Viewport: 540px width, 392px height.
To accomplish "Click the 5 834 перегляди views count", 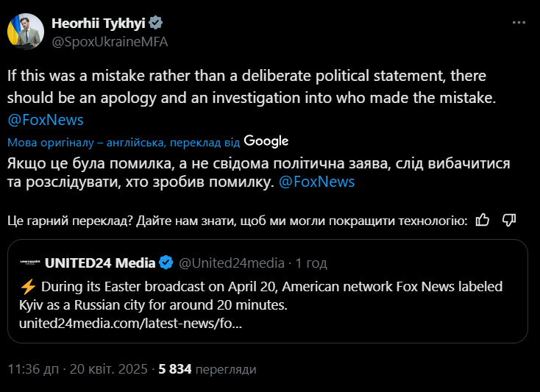I will click(x=207, y=368).
